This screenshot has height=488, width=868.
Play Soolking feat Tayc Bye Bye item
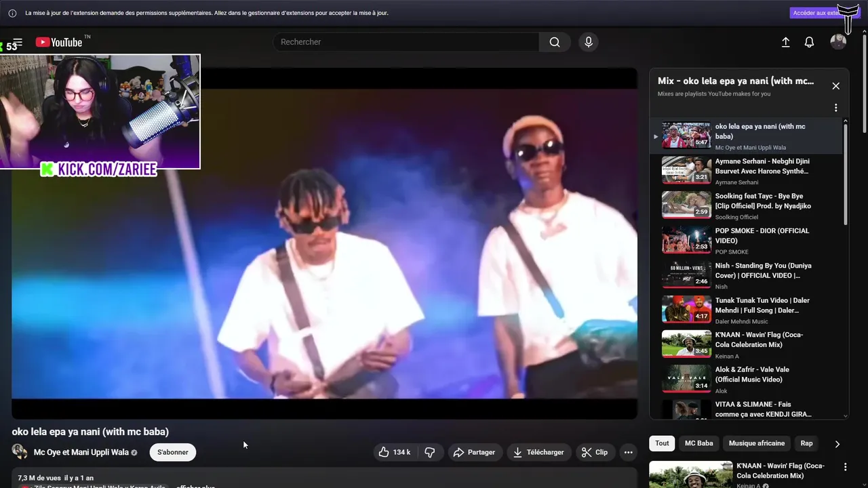pyautogui.click(x=746, y=205)
